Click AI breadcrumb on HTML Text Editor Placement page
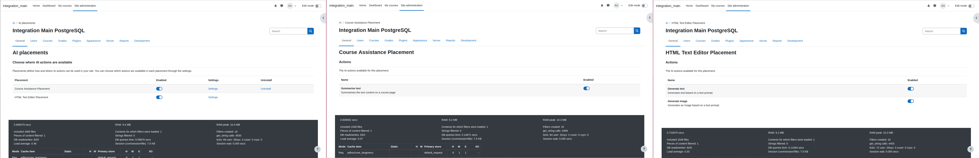The image size is (980, 158). coord(667,23)
